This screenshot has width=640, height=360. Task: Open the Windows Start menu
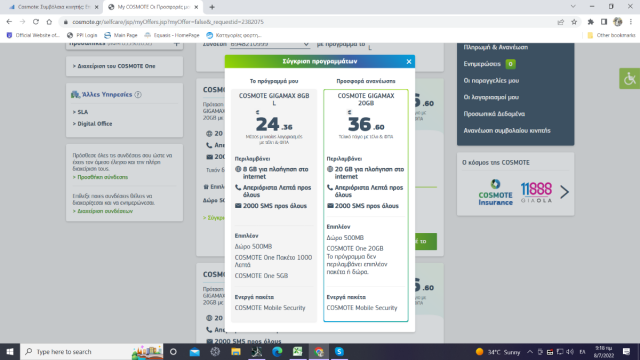tap(10, 351)
